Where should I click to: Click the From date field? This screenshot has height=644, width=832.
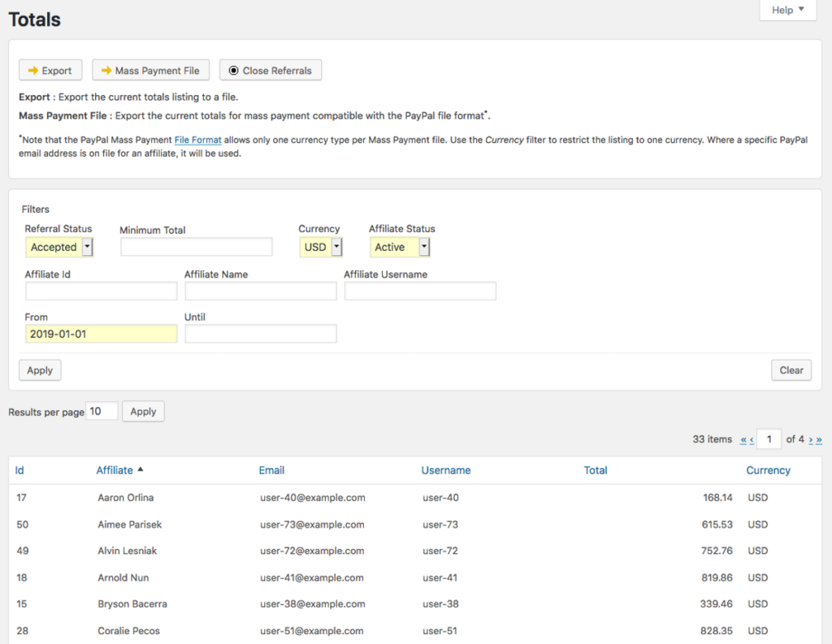click(101, 334)
